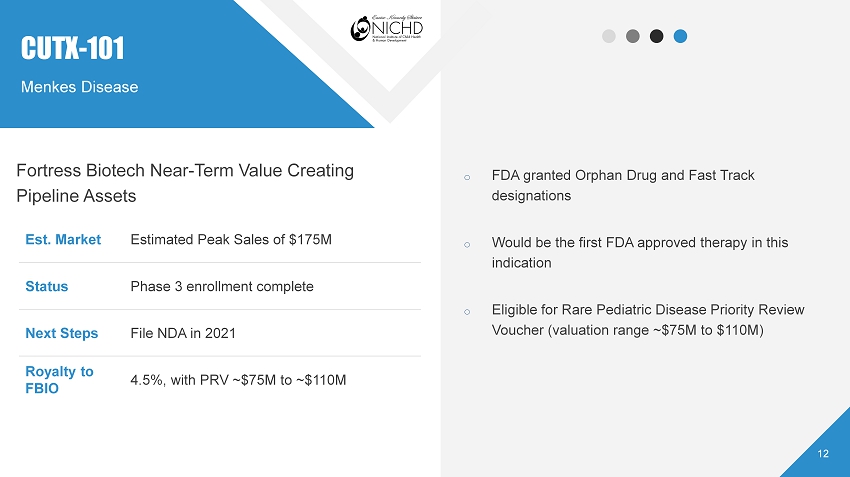
Task: Select the blue dot indicator
Action: pyautogui.click(x=681, y=36)
